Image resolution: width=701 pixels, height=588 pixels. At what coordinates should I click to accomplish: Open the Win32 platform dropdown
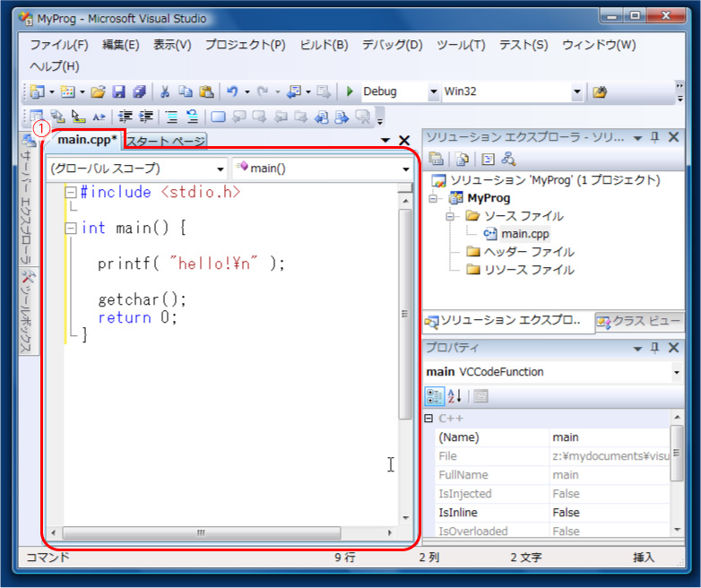point(576,91)
